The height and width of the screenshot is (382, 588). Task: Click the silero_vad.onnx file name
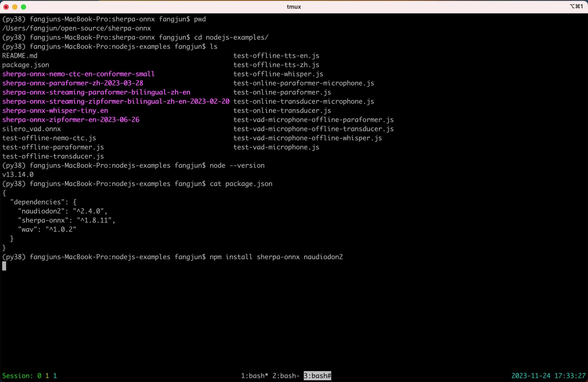[31, 129]
